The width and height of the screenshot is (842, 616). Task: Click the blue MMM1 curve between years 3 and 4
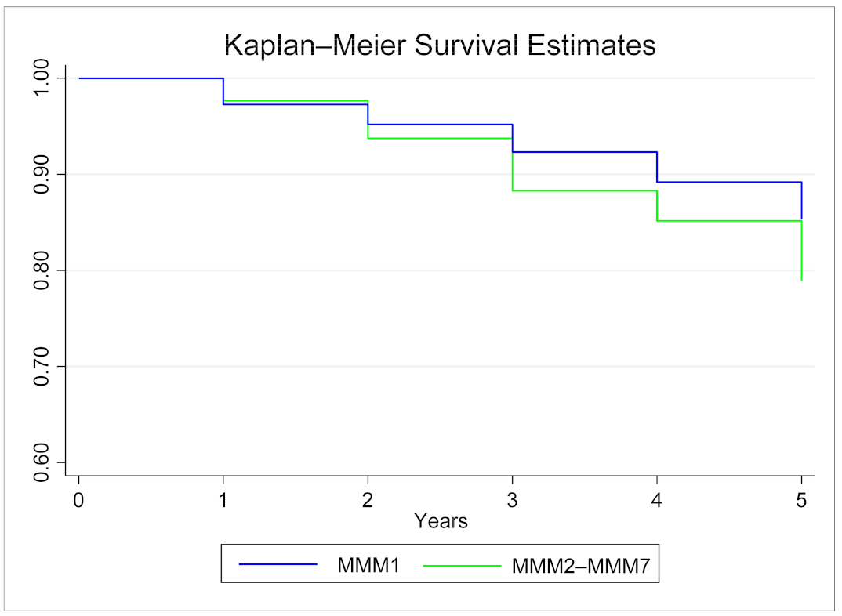tap(585, 151)
